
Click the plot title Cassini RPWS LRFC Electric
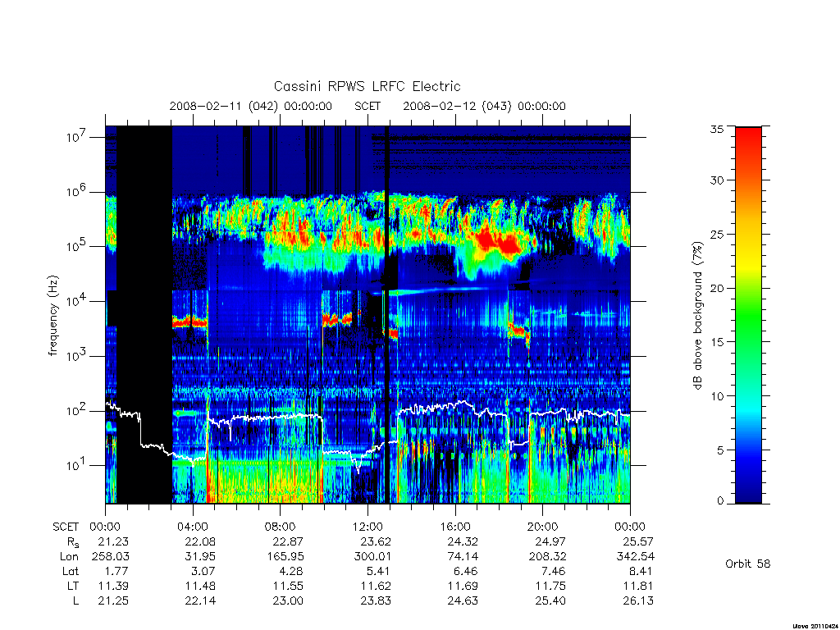(367, 87)
